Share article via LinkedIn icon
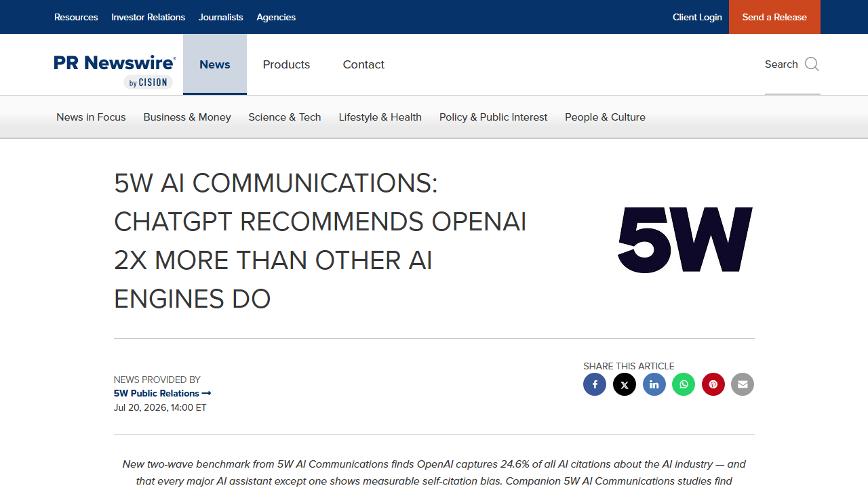Image resolution: width=868 pixels, height=488 pixels. 654,384
